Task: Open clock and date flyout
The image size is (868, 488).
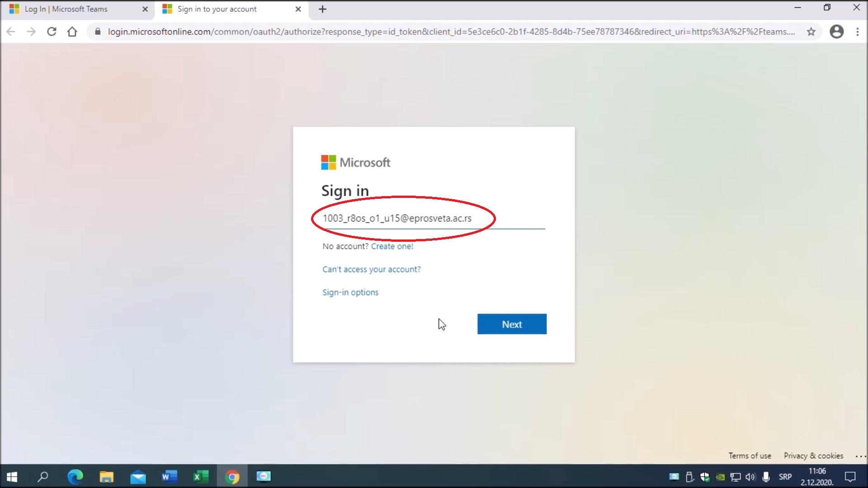Action: [817, 477]
